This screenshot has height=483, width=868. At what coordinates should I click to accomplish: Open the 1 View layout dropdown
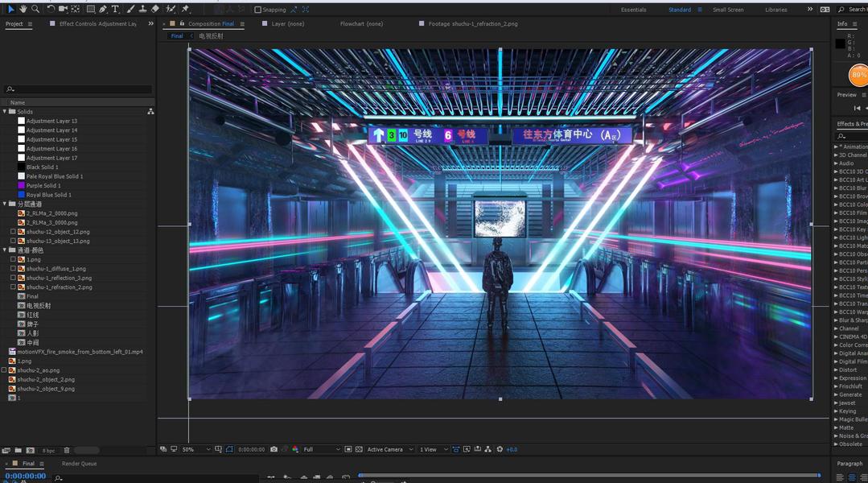click(x=434, y=449)
